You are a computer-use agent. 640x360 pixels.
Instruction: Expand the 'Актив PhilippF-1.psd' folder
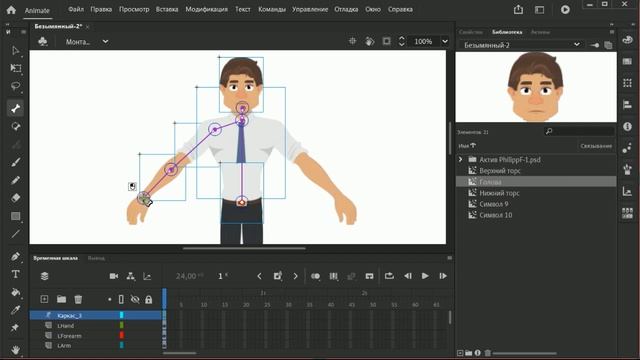(x=460, y=160)
